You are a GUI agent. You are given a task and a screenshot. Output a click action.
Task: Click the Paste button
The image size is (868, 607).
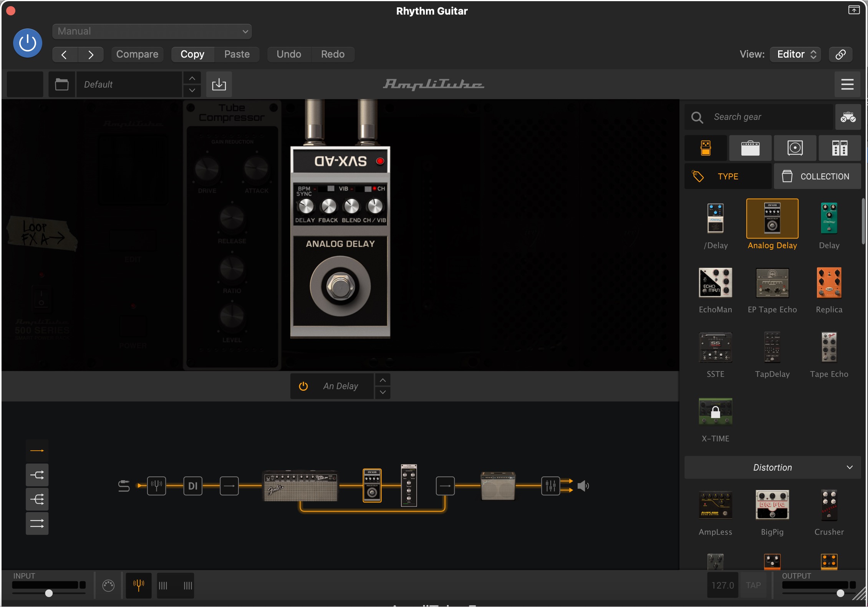(237, 55)
